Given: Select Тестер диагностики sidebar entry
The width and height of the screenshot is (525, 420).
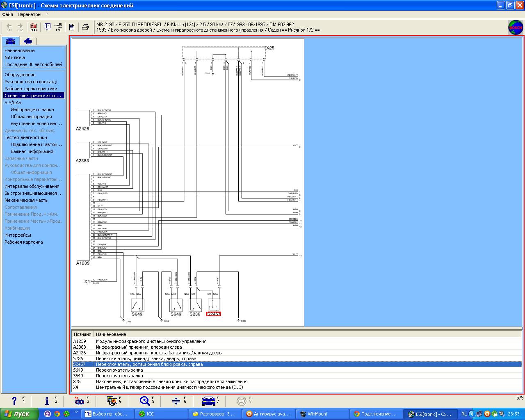Looking at the screenshot, I should 26,137.
